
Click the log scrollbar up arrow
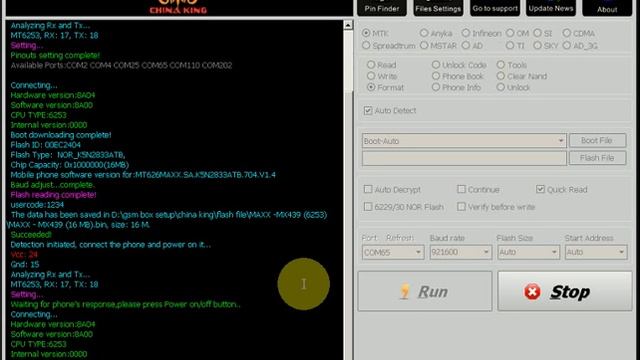tap(348, 25)
